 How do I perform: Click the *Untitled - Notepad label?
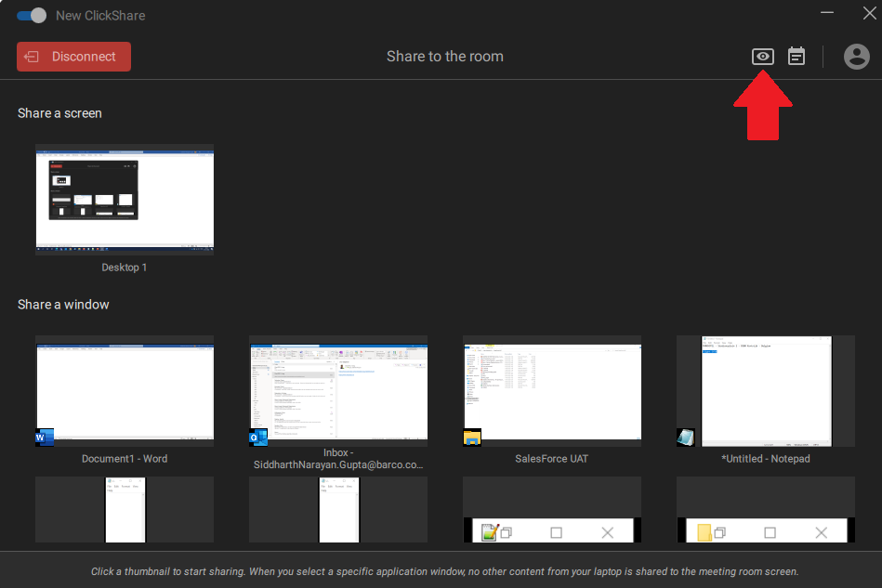pos(766,459)
